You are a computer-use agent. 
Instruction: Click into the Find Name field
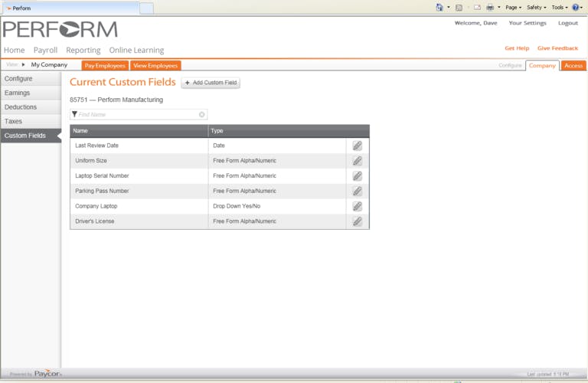134,115
